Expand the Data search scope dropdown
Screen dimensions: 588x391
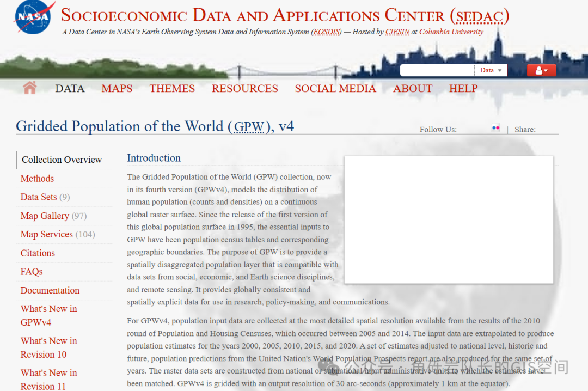491,70
